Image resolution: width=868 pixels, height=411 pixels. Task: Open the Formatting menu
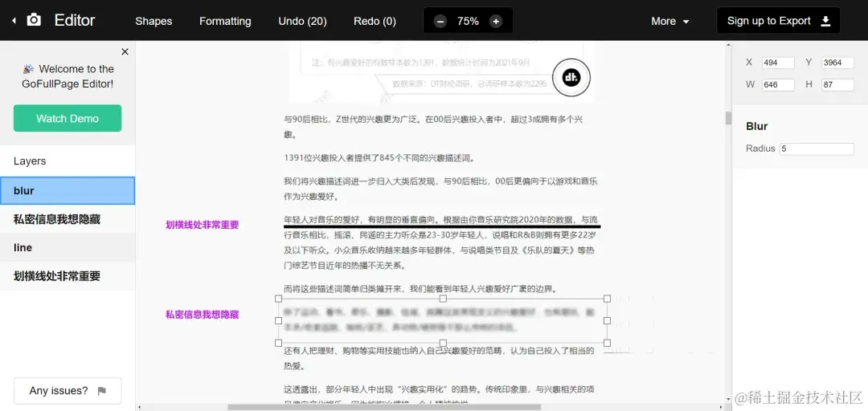[225, 22]
